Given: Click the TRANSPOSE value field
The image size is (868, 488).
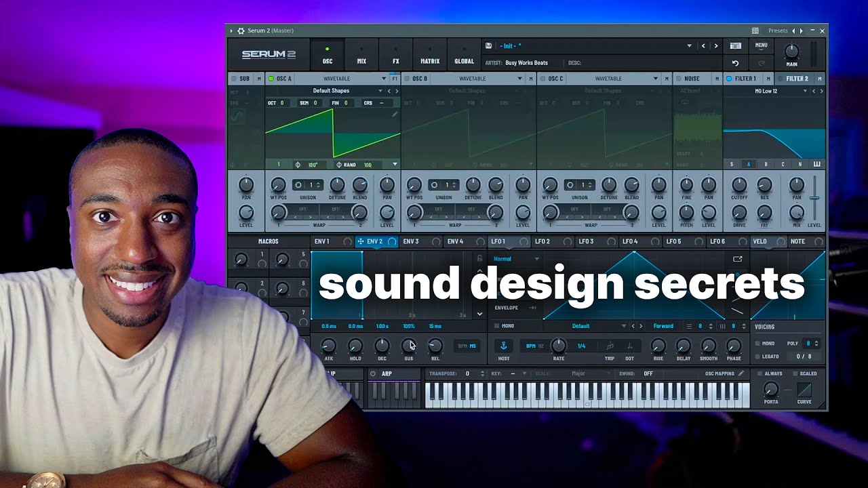Looking at the screenshot, I should point(468,373).
